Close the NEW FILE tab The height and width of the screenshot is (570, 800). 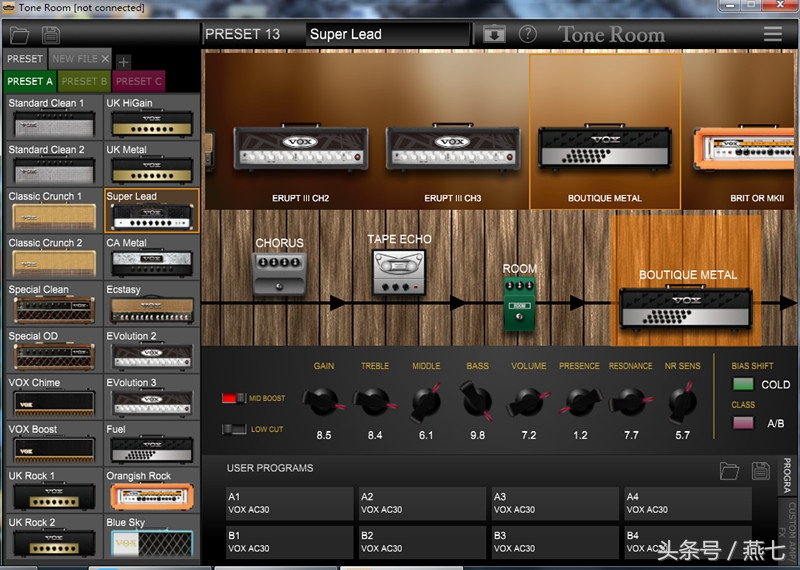(105, 59)
